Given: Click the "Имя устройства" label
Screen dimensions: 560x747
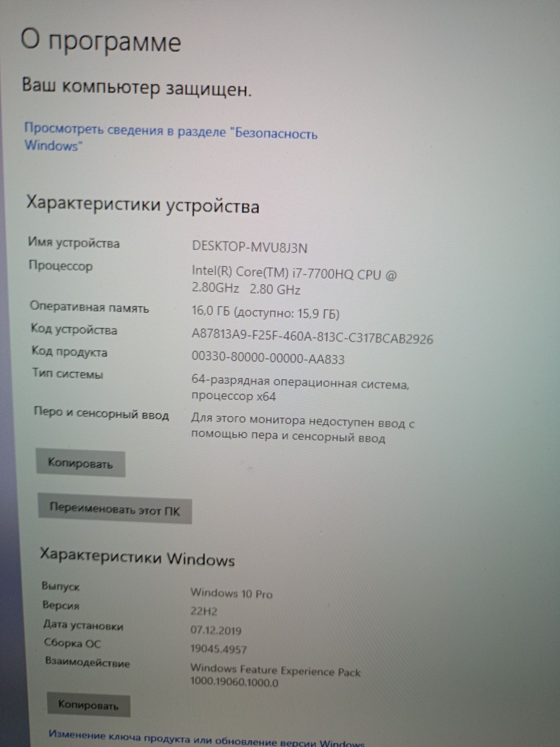Looking at the screenshot, I should tap(74, 243).
